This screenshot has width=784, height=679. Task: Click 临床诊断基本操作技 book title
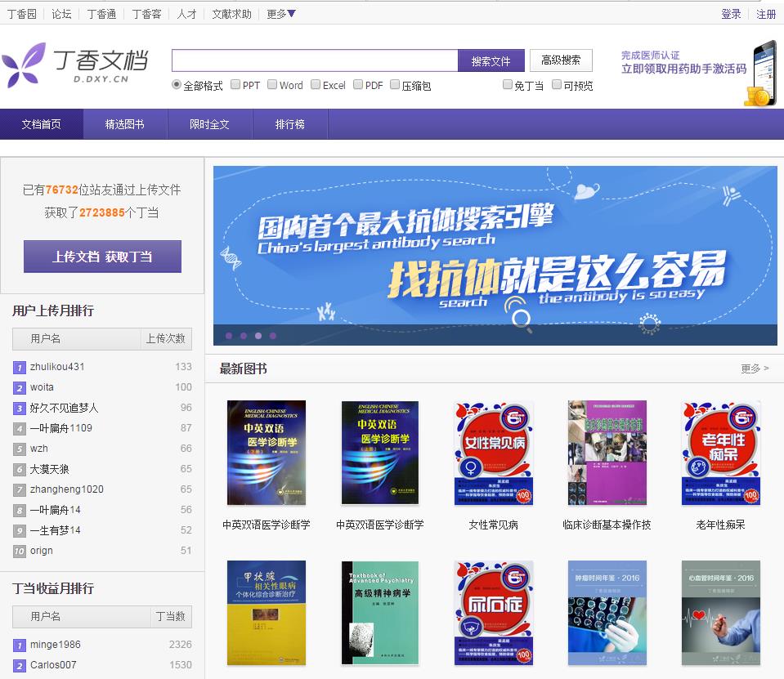click(x=607, y=525)
